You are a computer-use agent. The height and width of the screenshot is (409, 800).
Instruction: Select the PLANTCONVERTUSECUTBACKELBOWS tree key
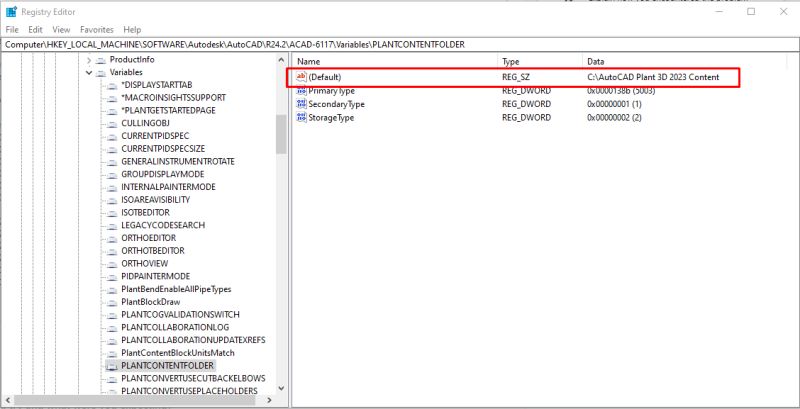193,378
